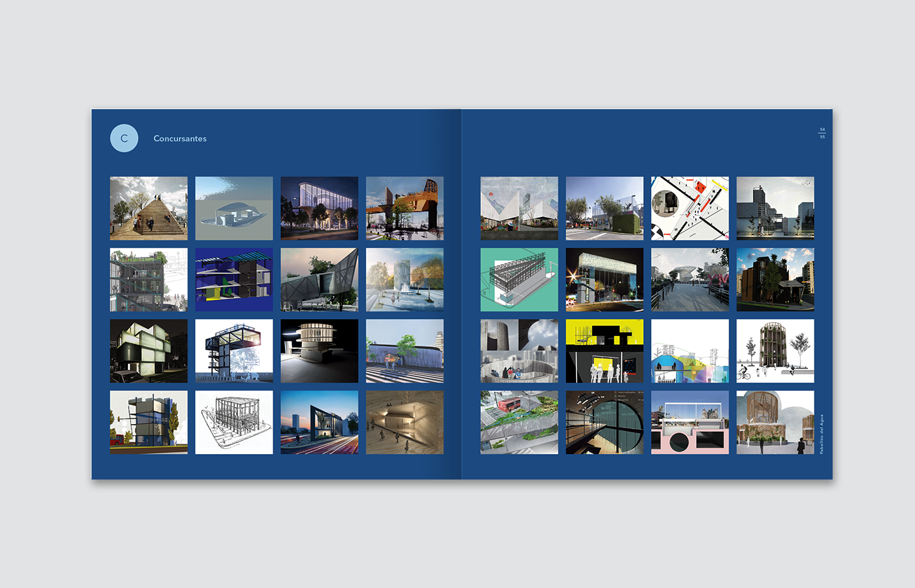
Task: Pick the abstract red and black collage
Action: [x=690, y=208]
